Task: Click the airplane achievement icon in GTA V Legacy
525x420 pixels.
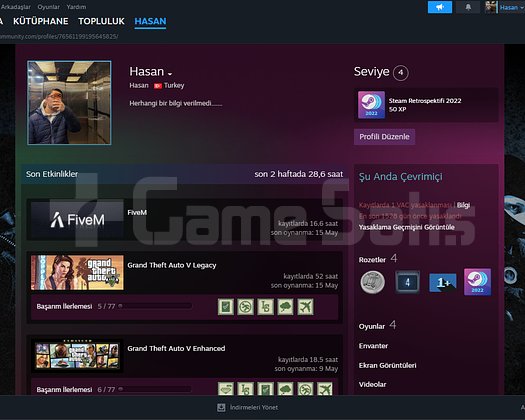Action: [x=305, y=306]
